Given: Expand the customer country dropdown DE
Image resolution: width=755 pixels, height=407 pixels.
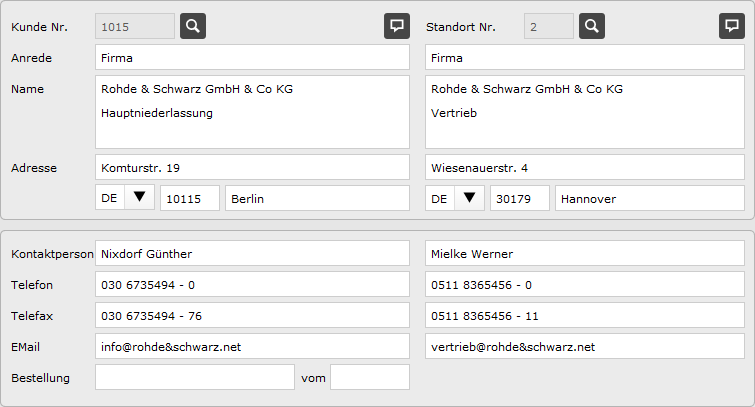Looking at the screenshot, I should click(139, 198).
